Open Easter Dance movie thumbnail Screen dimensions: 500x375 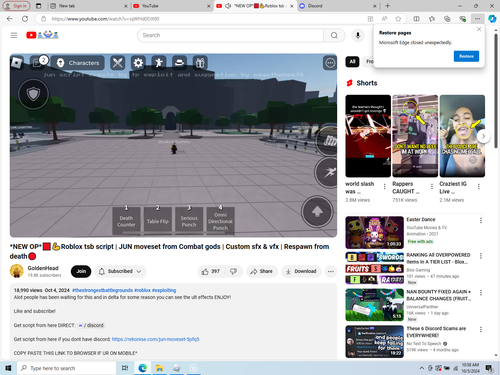[374, 232]
